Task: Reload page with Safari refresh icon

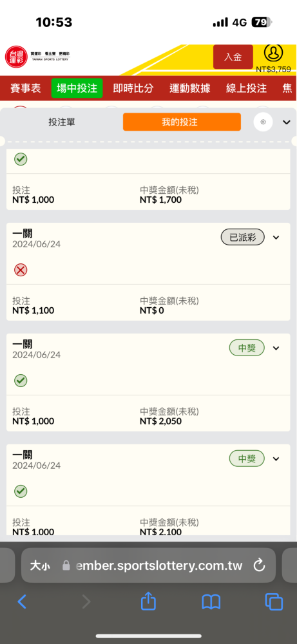Action: click(259, 565)
